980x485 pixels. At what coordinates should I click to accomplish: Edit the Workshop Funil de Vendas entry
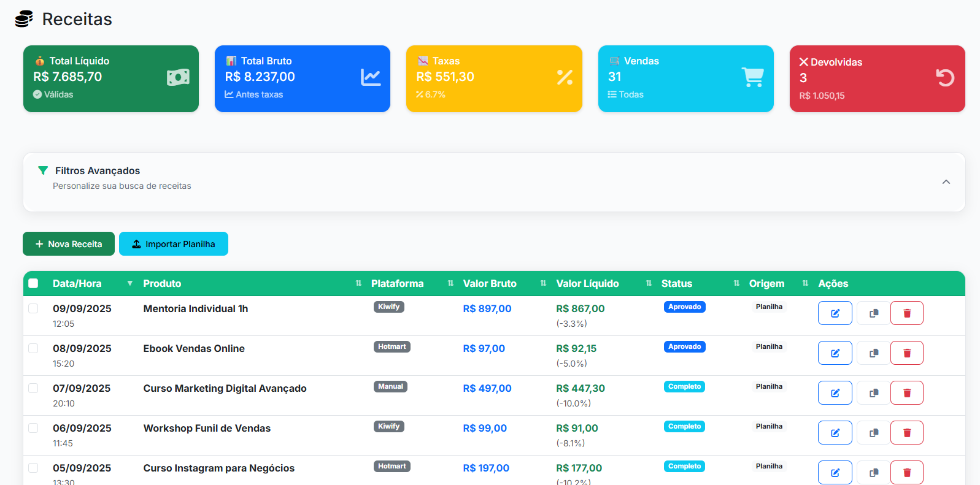pos(835,433)
